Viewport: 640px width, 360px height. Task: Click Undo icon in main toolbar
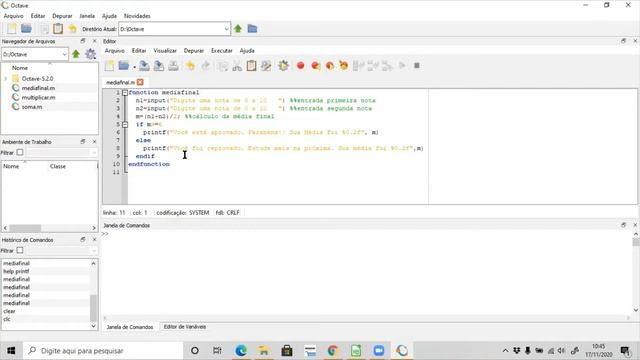pyautogui.click(x=72, y=29)
